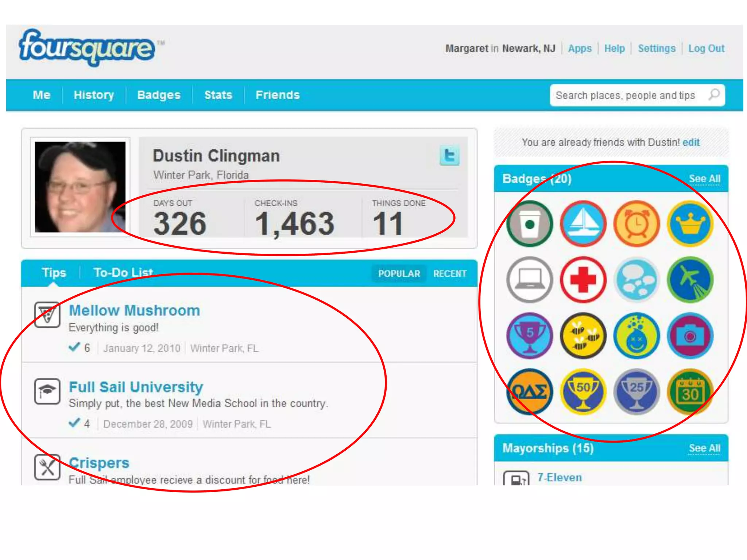Select the orange alarm clock badge
The height and width of the screenshot is (560, 747).
(637, 223)
